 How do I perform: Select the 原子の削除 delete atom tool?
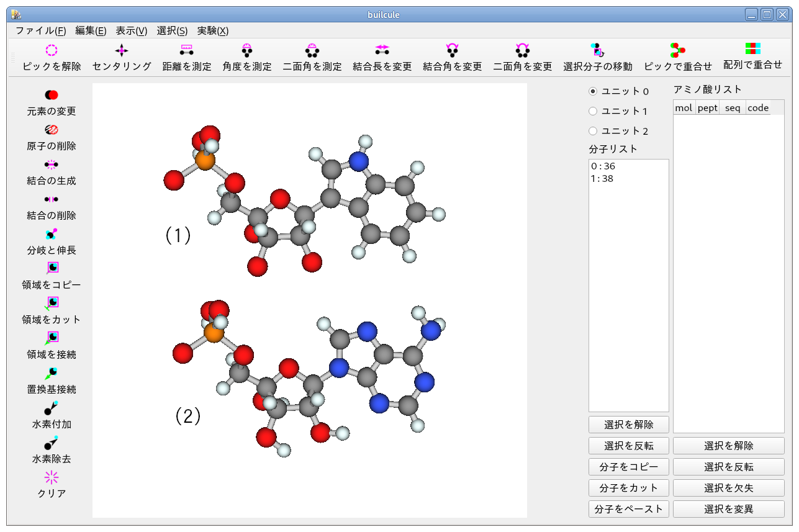tap(52, 130)
